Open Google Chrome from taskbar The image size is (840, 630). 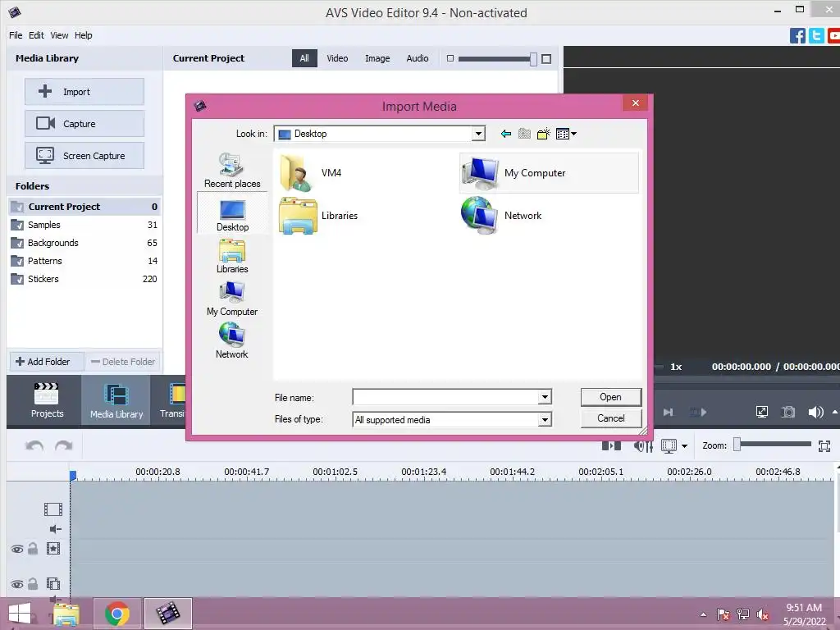116,614
